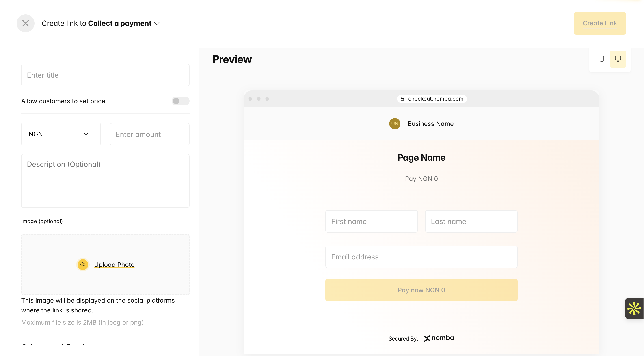The image size is (644, 356).
Task: Click the Description (Optional) text area
Action: (x=105, y=180)
